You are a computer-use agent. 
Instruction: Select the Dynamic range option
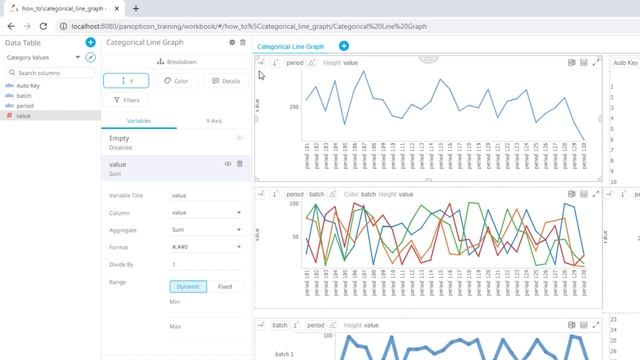click(188, 287)
